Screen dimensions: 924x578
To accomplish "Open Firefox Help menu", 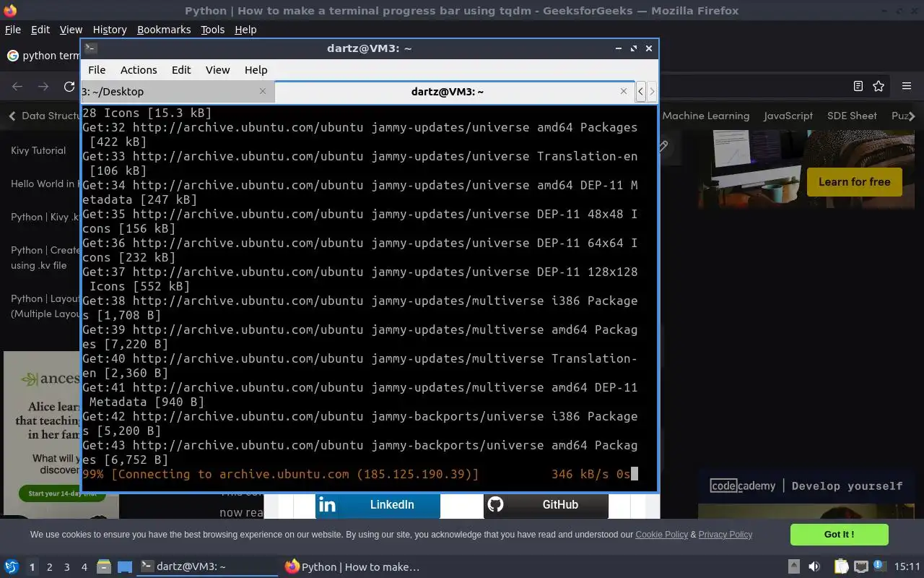I will [x=245, y=30].
